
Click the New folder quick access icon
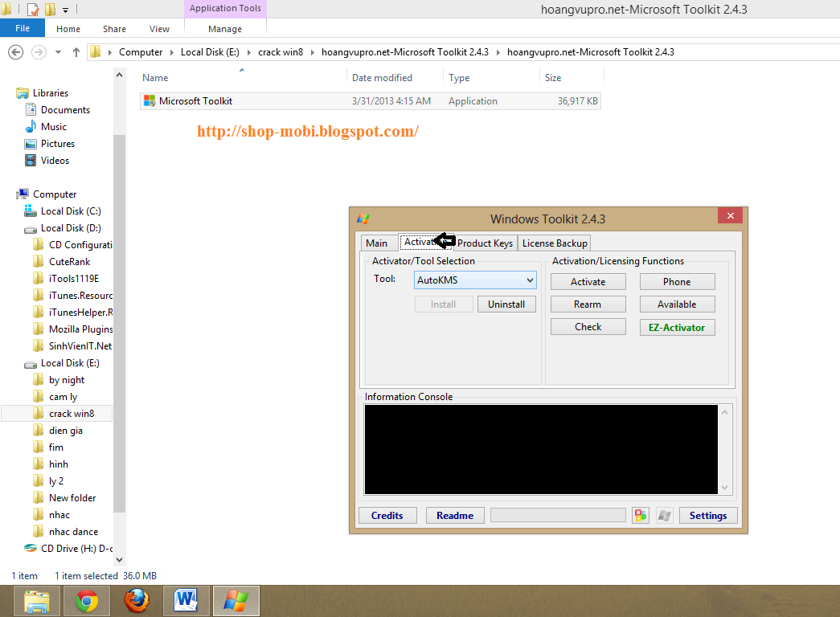pyautogui.click(x=50, y=9)
